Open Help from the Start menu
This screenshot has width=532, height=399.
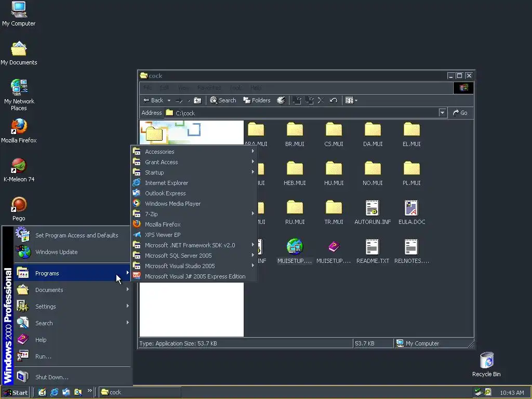point(72,340)
